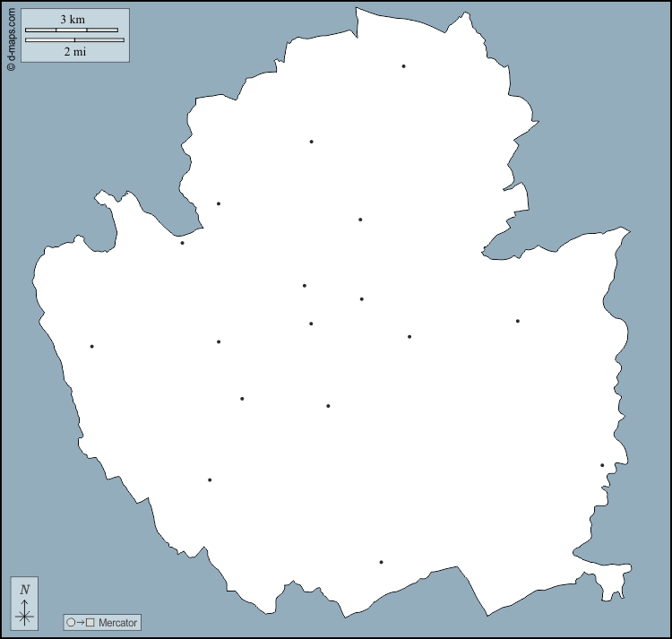Click the north arrow shaft under N
Screen dimensions: 672x639
point(24,603)
